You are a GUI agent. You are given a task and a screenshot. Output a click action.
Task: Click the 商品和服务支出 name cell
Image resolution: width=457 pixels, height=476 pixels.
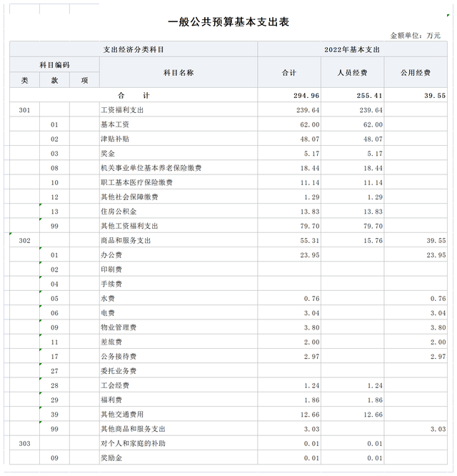click(126, 241)
